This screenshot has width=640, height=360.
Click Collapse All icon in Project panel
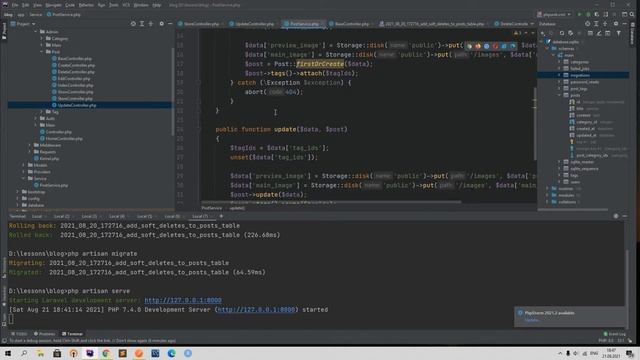[x=151, y=24]
